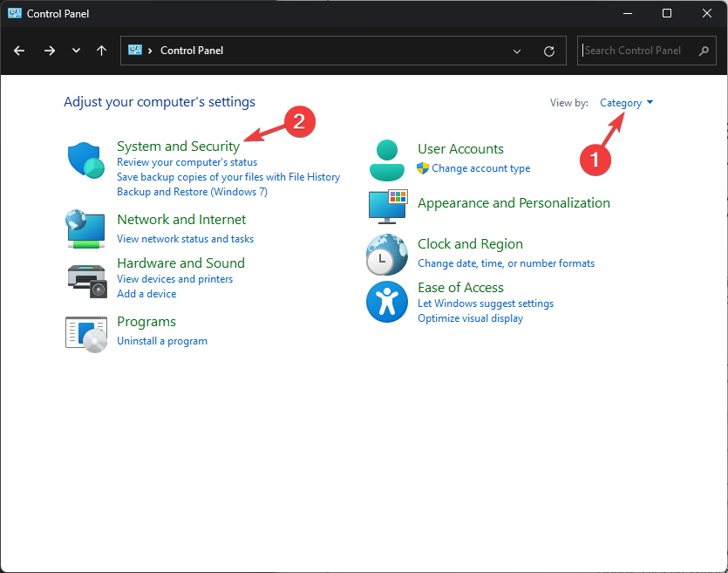This screenshot has height=573, width=728.
Task: Refresh the Control Panel view
Action: (549, 51)
